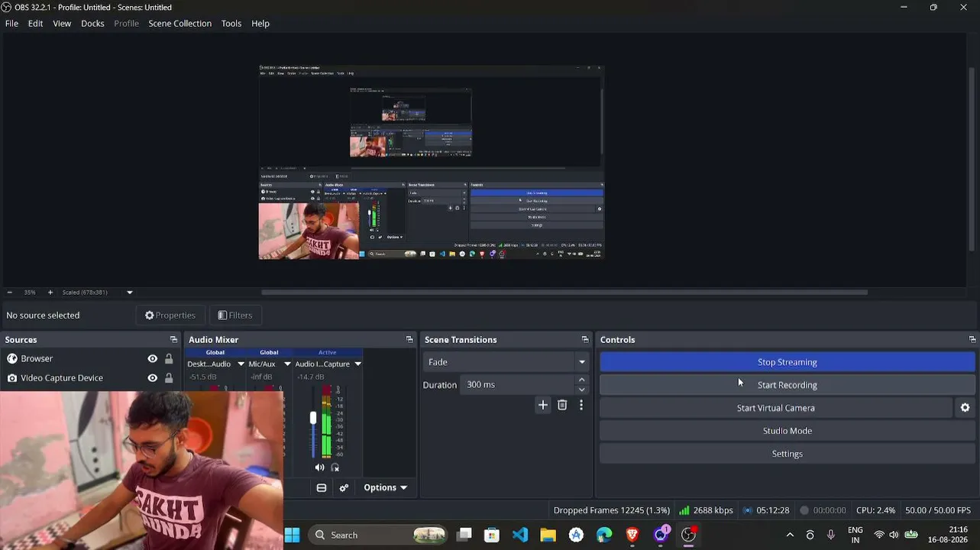Float the Scene Transitions dock
Image resolution: width=980 pixels, height=550 pixels.
[585, 340]
